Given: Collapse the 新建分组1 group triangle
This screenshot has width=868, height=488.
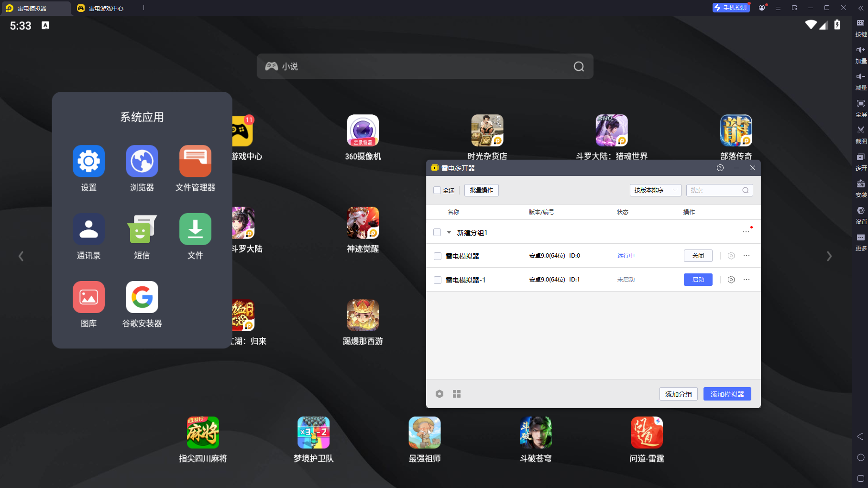Looking at the screenshot, I should (449, 232).
